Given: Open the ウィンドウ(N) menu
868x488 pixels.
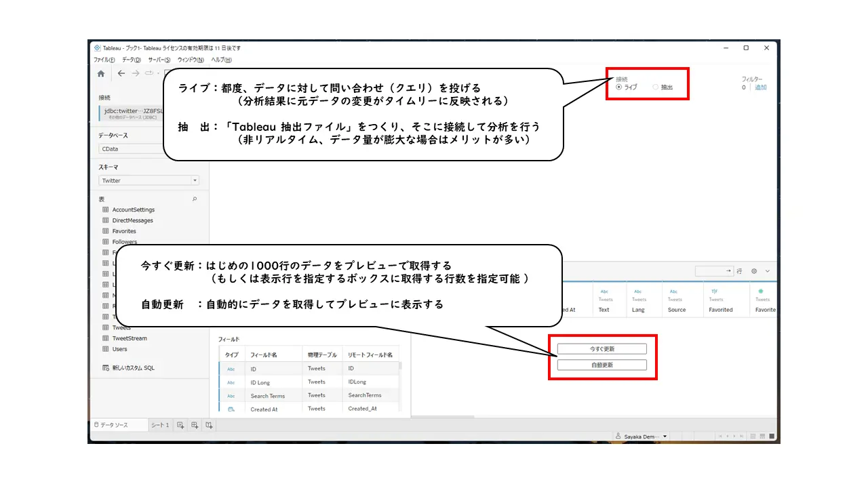Looking at the screenshot, I should point(191,60).
